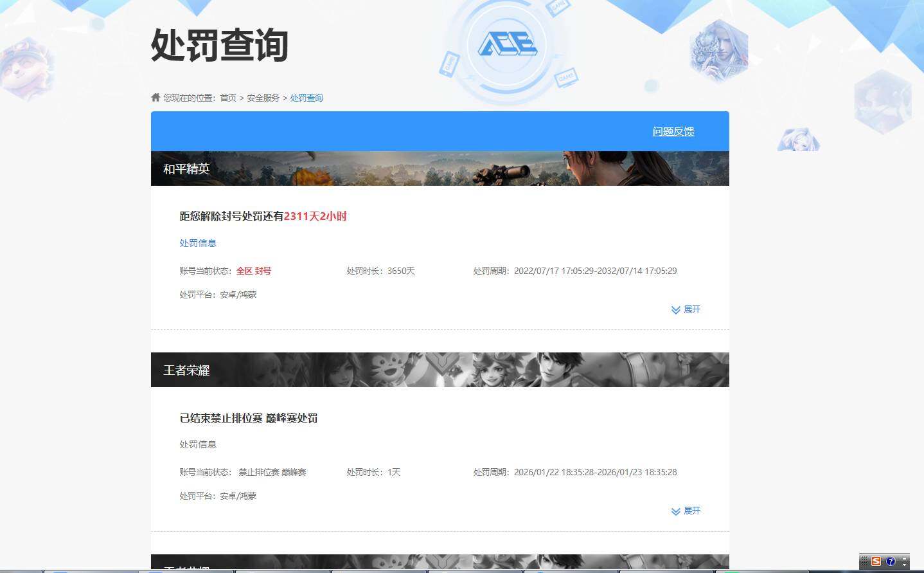Open 处罚信息 under 王者荣耀
924x573 pixels.
coord(197,444)
